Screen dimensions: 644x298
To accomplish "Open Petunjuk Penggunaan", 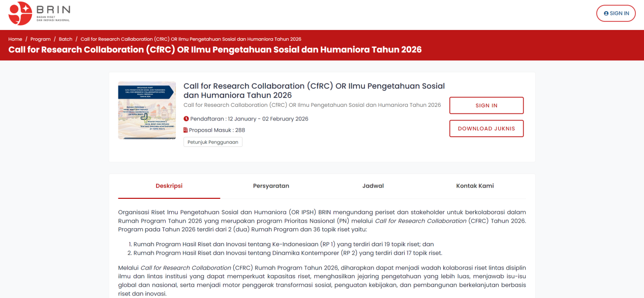I will tap(213, 142).
